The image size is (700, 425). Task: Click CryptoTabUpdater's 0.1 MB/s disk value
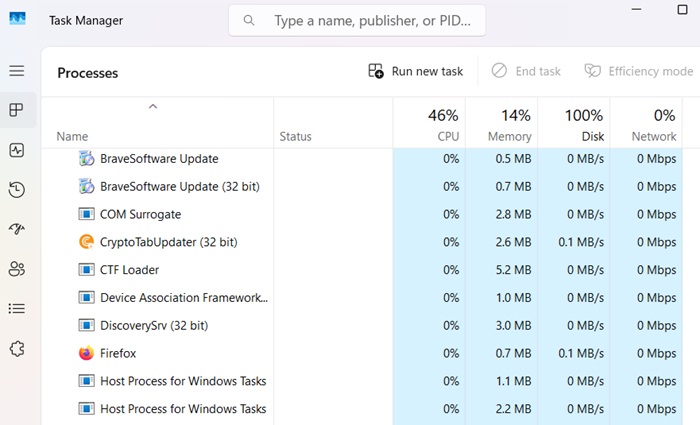(581, 242)
